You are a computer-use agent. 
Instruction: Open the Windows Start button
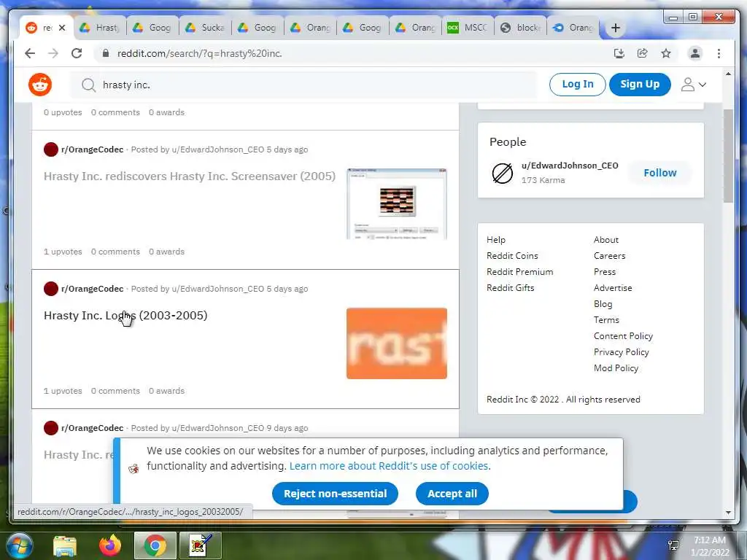pyautogui.click(x=20, y=545)
